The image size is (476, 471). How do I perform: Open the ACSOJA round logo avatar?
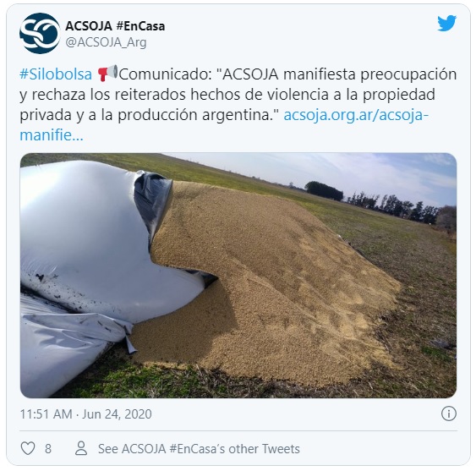pos(40,34)
